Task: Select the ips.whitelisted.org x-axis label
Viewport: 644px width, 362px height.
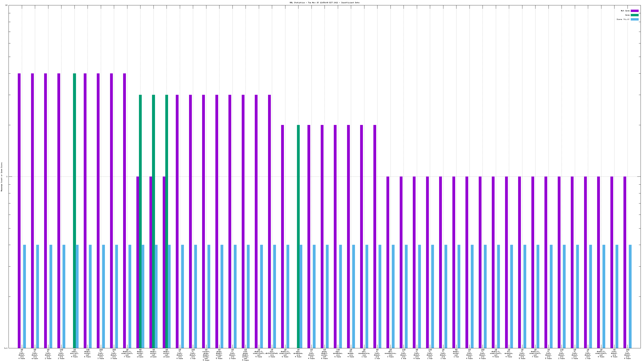Action: (x=272, y=353)
